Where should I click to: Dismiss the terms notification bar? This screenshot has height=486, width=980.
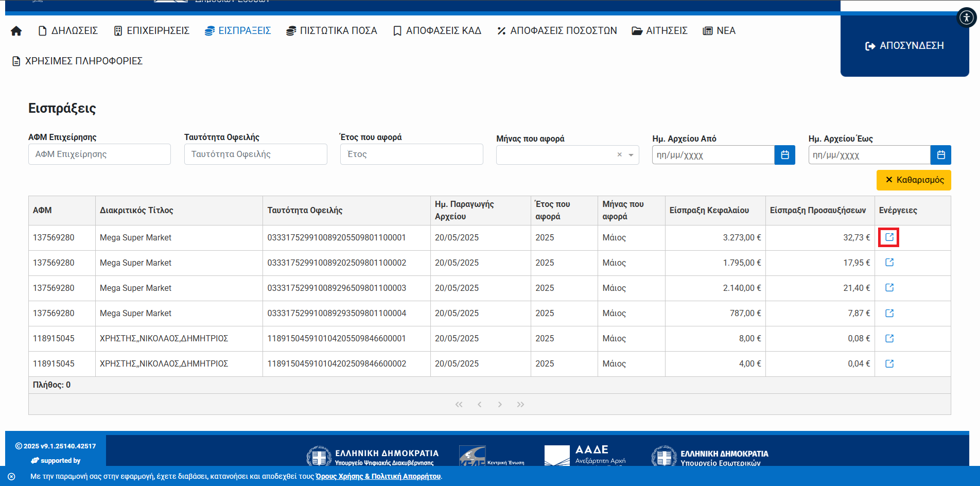pos(11,477)
